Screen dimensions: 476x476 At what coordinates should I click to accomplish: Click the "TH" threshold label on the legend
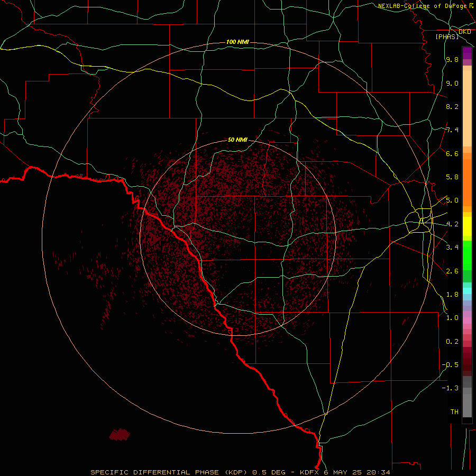[454, 411]
